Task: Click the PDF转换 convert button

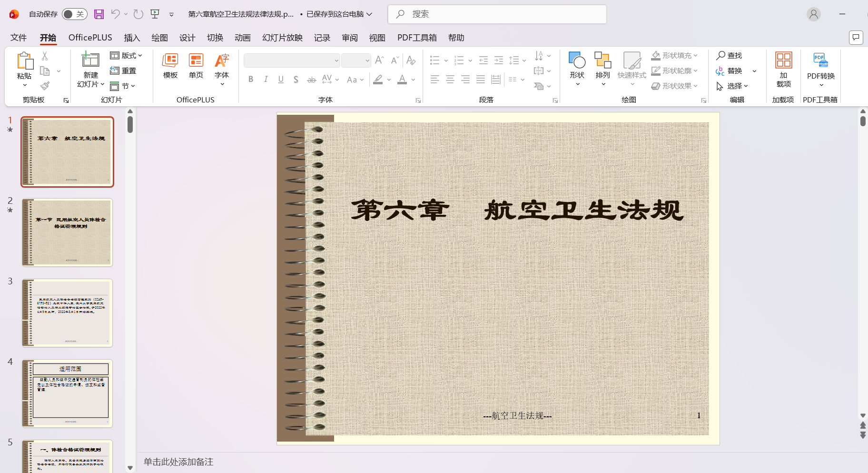Action: point(821,70)
